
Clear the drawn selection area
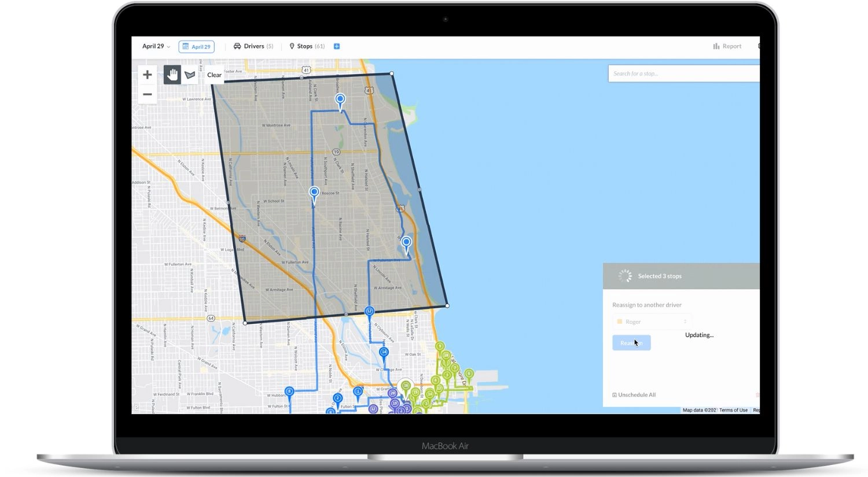click(214, 75)
